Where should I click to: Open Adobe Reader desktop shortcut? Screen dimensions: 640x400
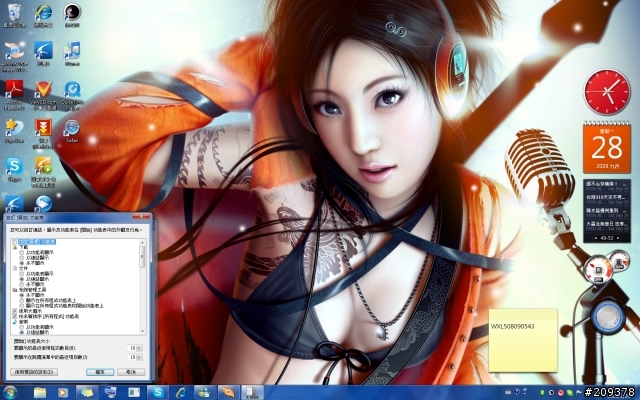pos(14,95)
